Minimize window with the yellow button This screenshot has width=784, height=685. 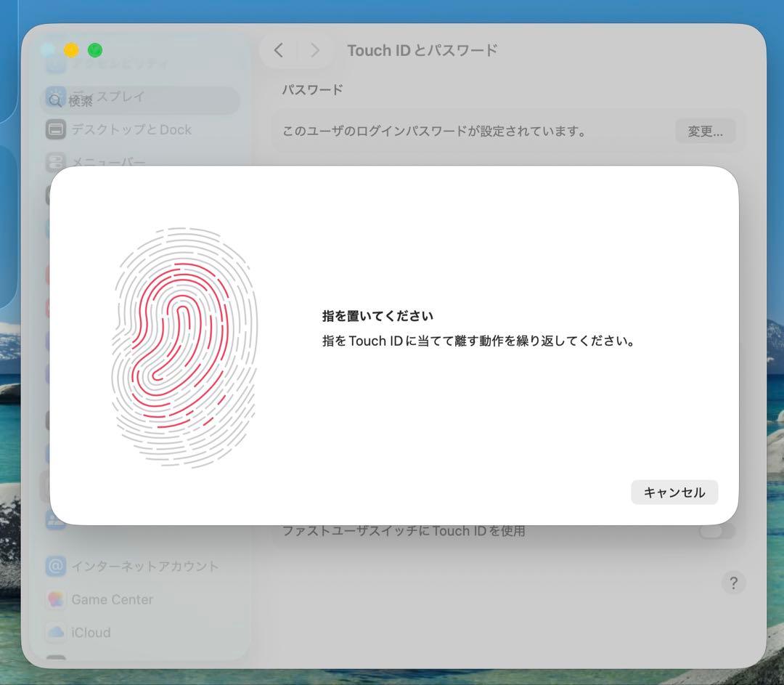coord(71,50)
